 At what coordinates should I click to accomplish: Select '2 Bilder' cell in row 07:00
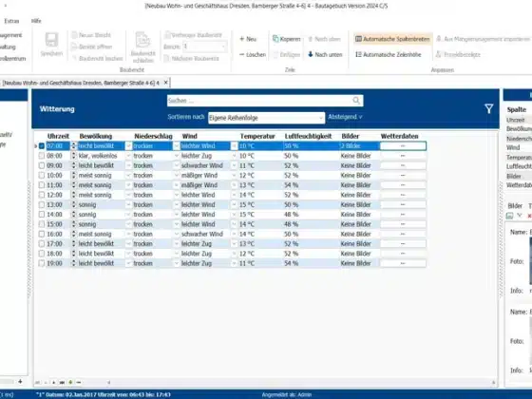pyautogui.click(x=359, y=146)
